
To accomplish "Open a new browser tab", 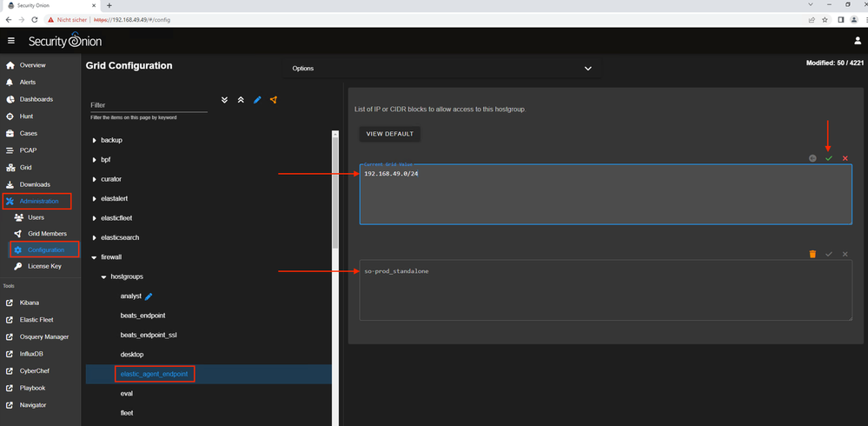I will click(x=109, y=5).
